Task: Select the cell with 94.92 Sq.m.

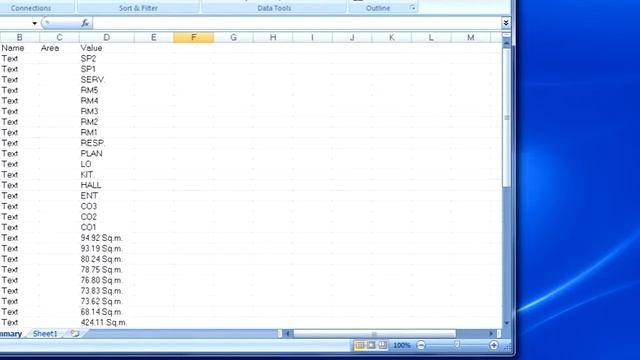Action: (x=107, y=238)
